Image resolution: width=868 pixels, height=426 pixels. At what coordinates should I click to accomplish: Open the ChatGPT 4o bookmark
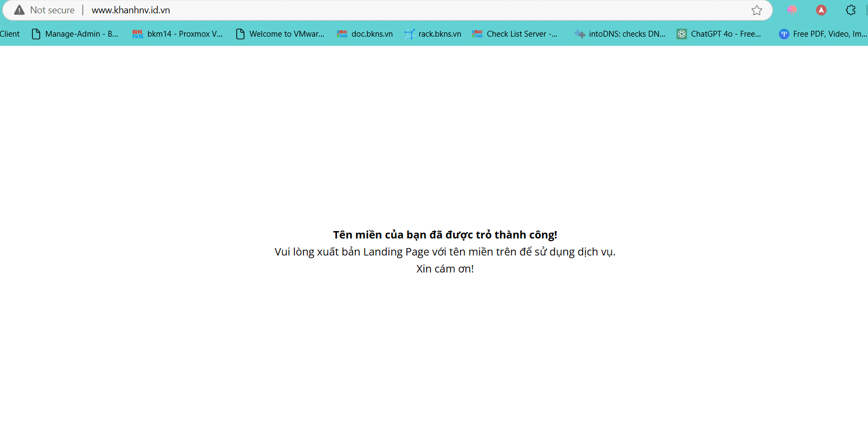point(719,34)
